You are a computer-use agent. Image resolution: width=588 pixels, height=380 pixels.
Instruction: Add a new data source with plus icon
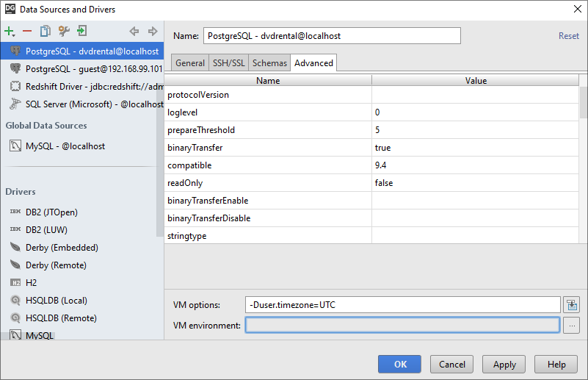pos(9,31)
